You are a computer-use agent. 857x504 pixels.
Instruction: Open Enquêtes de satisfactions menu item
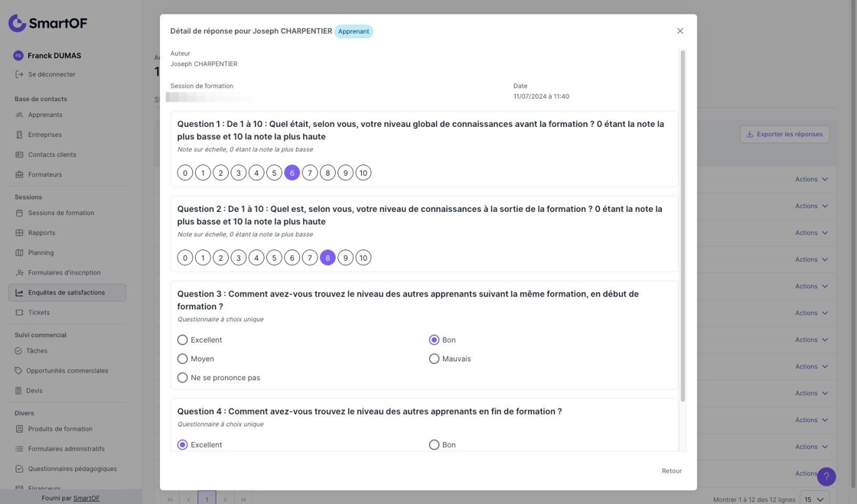(67, 292)
